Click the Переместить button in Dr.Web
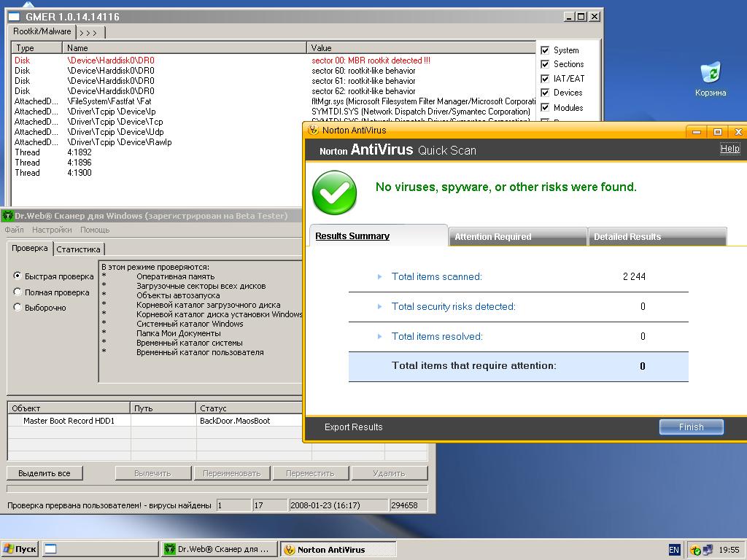The image size is (747, 560). [x=310, y=473]
